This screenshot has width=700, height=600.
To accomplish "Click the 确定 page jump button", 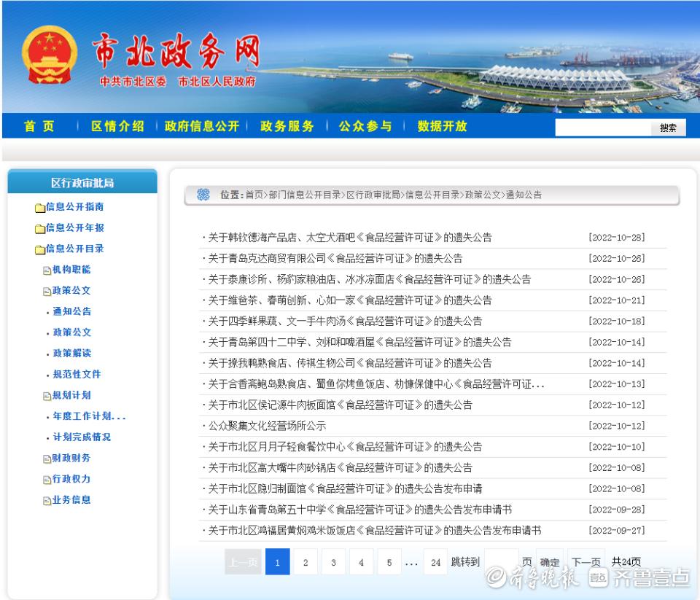I will pos(550,562).
